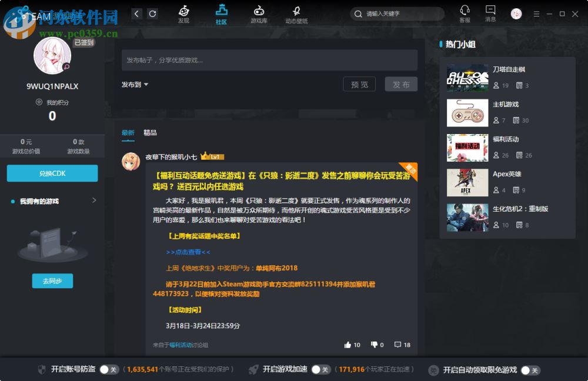Open the >>点击查看<< winners link
The image size is (588, 381).
189,252
